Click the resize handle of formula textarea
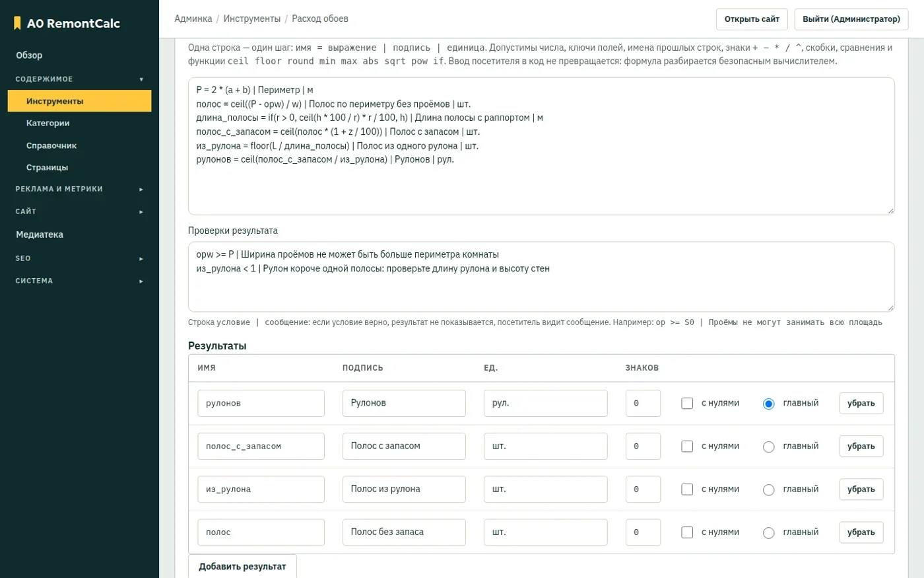Viewport: 924px width, 578px height. [x=890, y=211]
